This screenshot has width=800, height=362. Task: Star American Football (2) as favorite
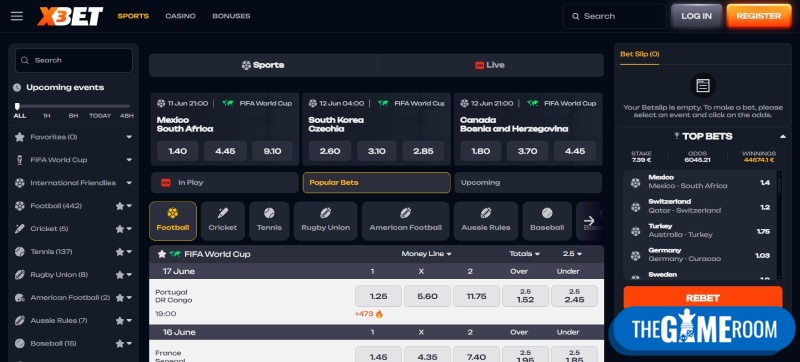119,298
